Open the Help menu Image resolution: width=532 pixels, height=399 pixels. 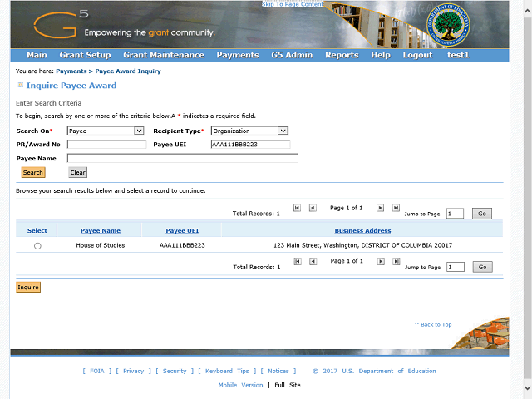381,55
